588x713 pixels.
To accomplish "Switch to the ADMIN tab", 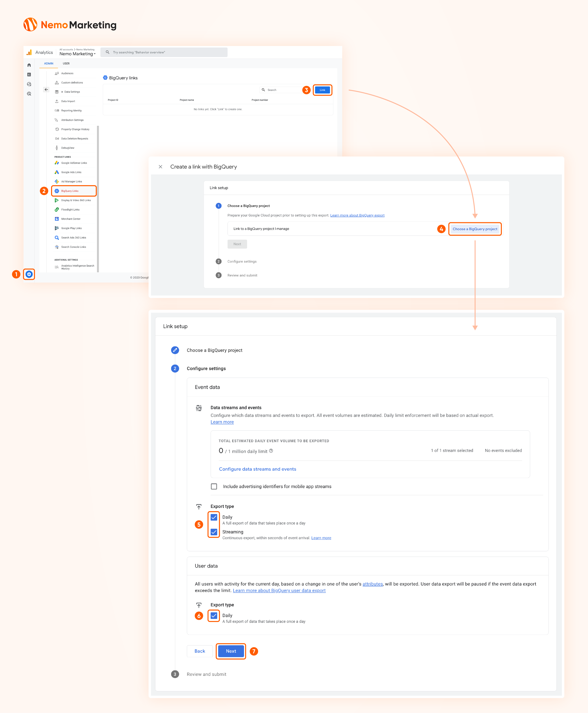I will (49, 63).
